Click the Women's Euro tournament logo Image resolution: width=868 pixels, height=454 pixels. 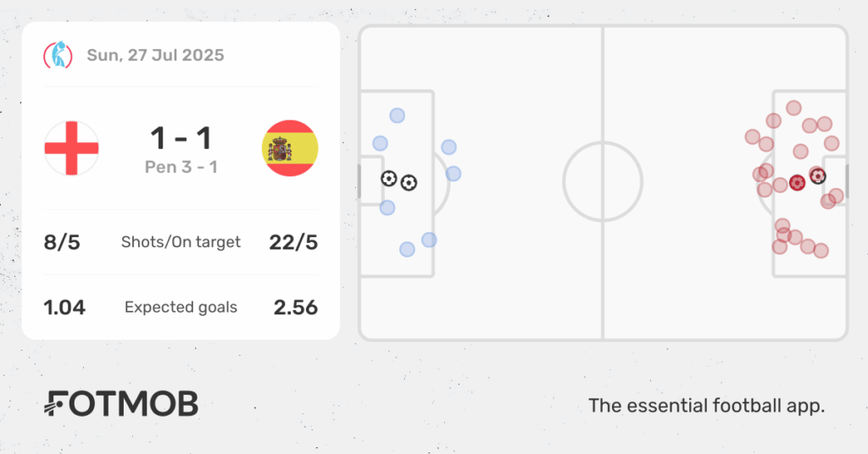[x=58, y=55]
